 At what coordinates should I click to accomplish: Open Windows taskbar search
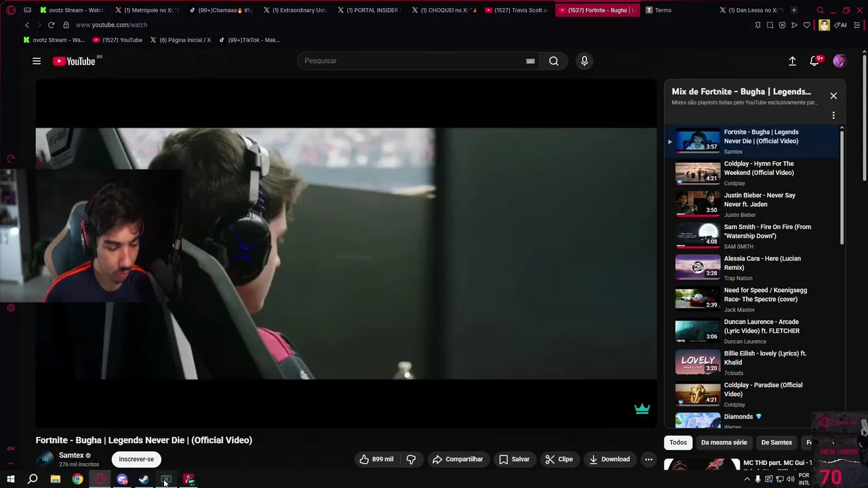coord(33,479)
